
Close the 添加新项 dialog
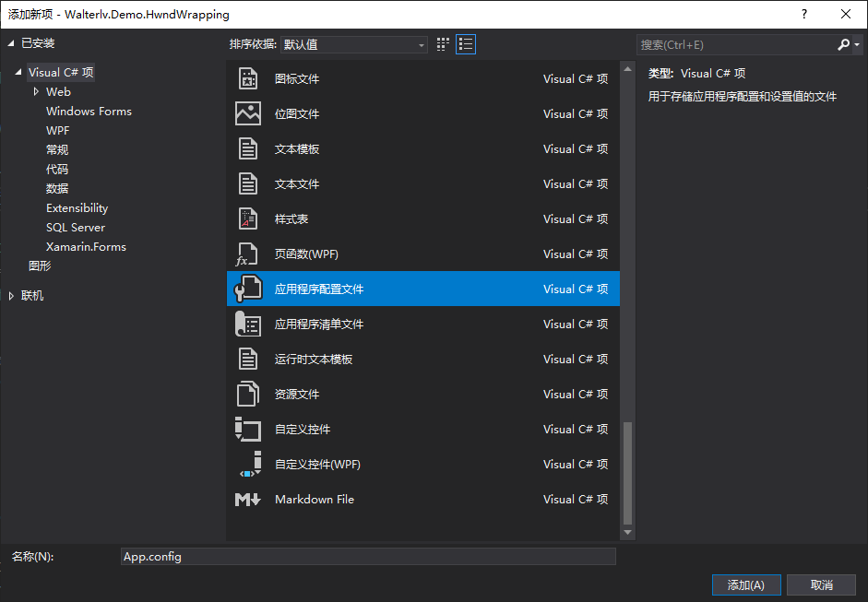[x=845, y=14]
